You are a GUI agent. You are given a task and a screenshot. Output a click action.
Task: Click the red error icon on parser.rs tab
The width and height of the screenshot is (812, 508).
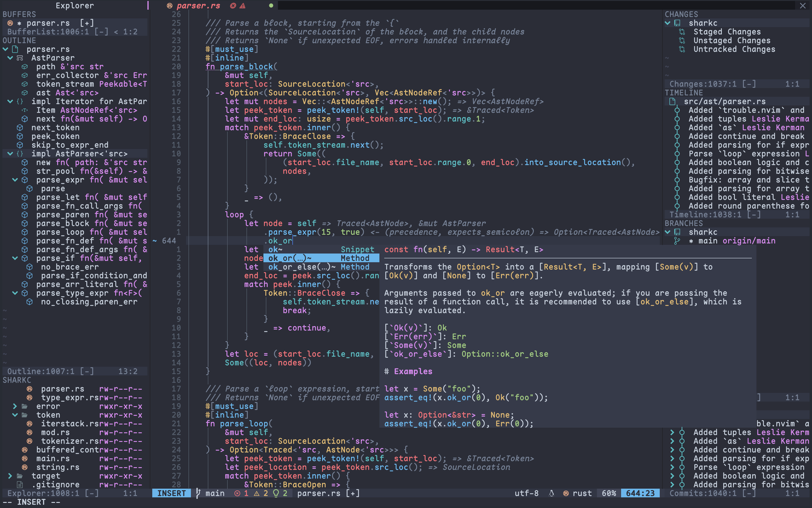[233, 6]
